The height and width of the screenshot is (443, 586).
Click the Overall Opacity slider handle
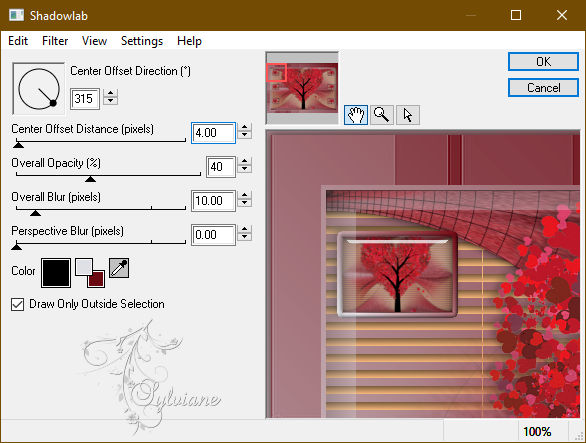(90, 179)
